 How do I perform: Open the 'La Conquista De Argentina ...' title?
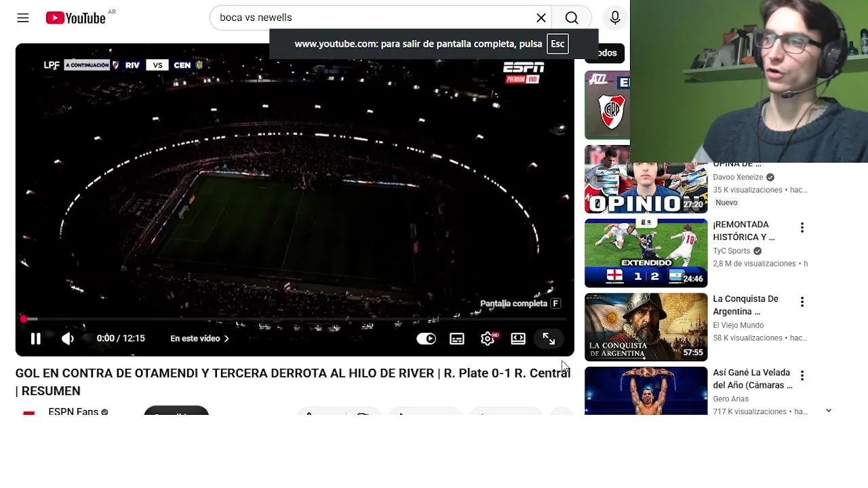[745, 305]
